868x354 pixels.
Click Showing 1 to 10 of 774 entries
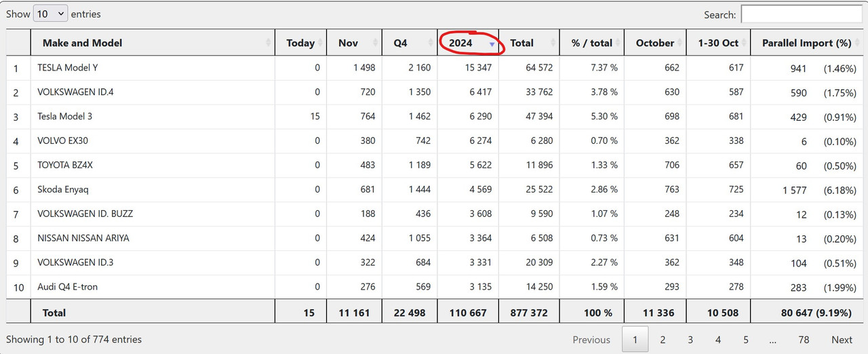(74, 339)
